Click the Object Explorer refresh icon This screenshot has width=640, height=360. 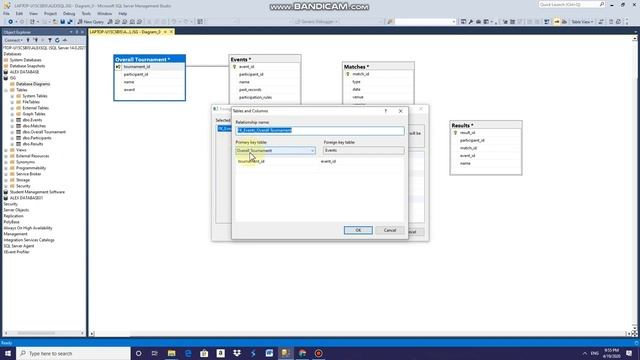coord(57,40)
